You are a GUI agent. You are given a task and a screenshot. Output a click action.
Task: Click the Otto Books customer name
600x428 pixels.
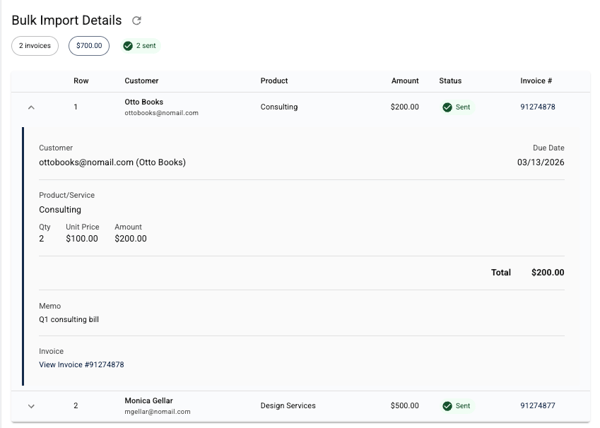pos(144,102)
